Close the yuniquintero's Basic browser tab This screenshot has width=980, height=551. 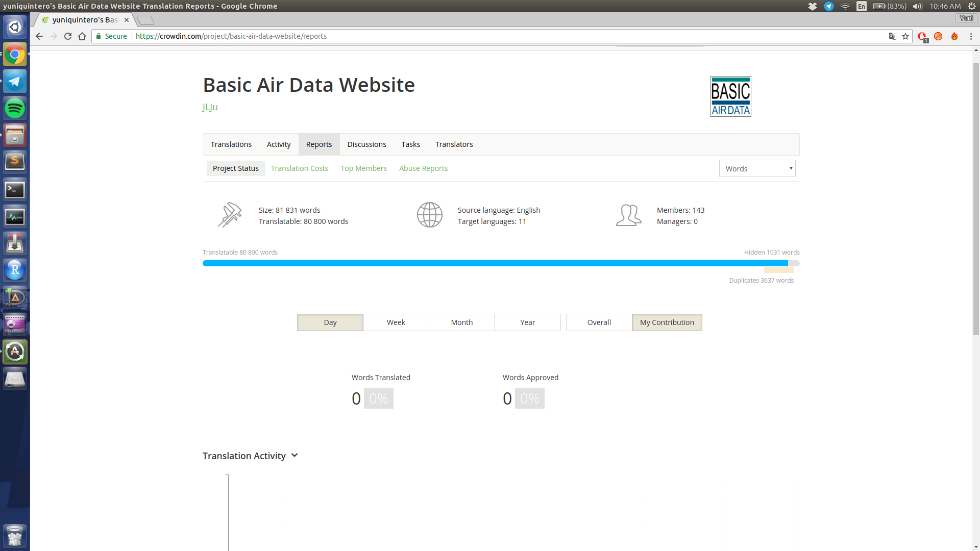click(127, 20)
